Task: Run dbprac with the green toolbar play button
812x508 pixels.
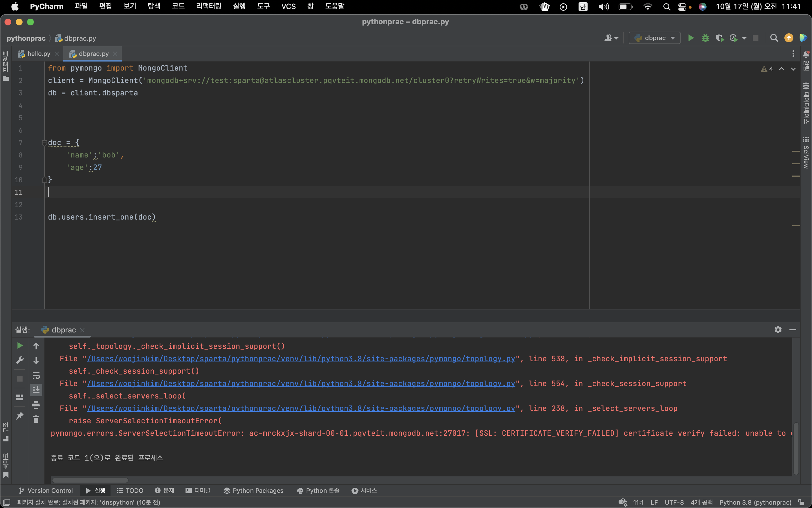Action: 690,38
